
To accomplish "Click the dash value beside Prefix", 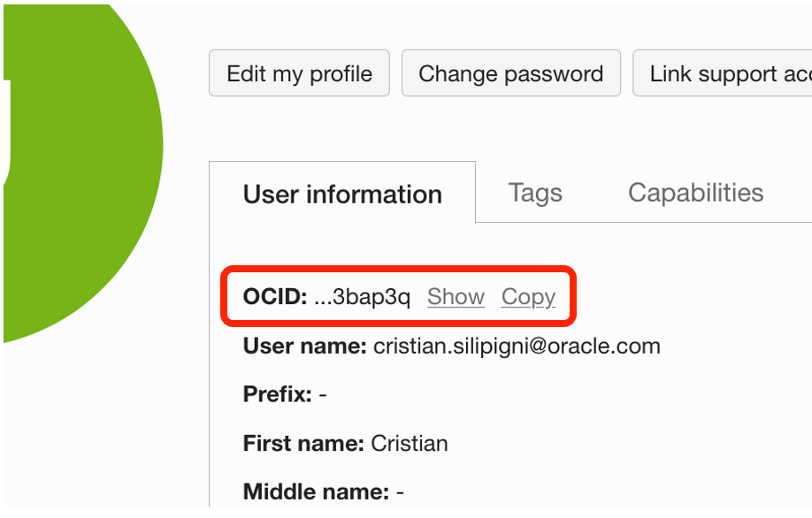I will 323,394.
